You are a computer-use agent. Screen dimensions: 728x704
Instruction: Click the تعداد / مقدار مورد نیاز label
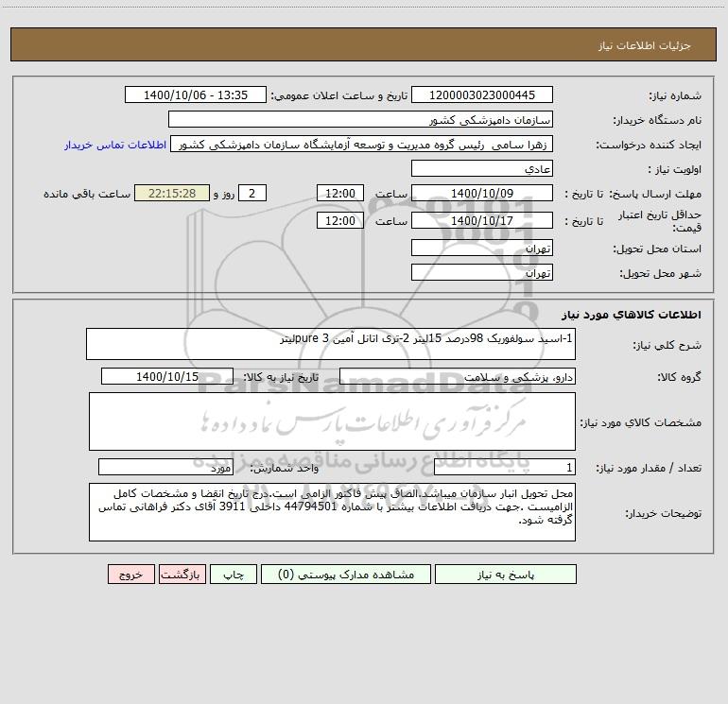pyautogui.click(x=649, y=469)
